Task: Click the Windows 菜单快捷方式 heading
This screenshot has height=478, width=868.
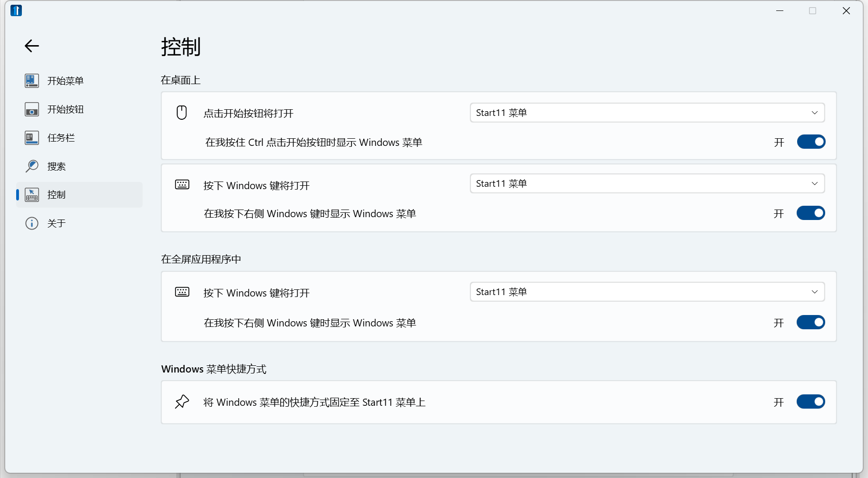Action: coord(214,369)
